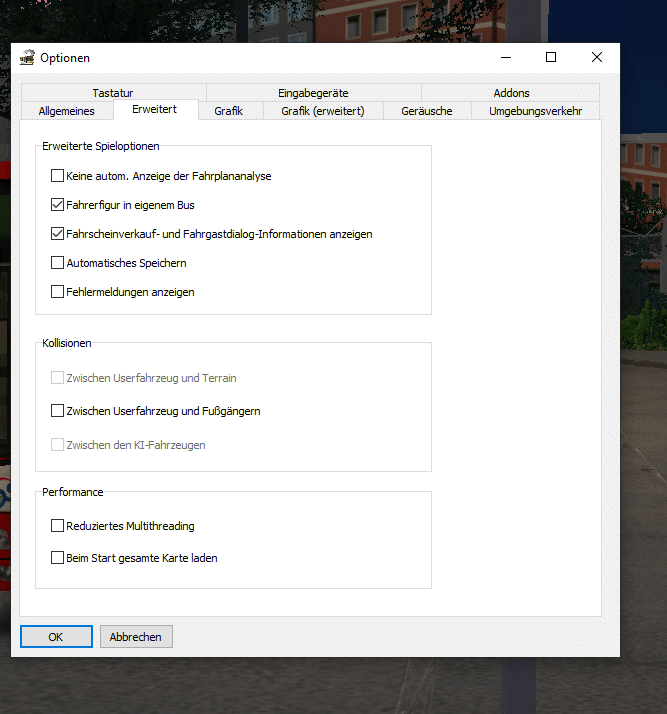The height and width of the screenshot is (714, 667).
Task: Switch to Grafik (erweitert) tab
Action: (x=322, y=111)
